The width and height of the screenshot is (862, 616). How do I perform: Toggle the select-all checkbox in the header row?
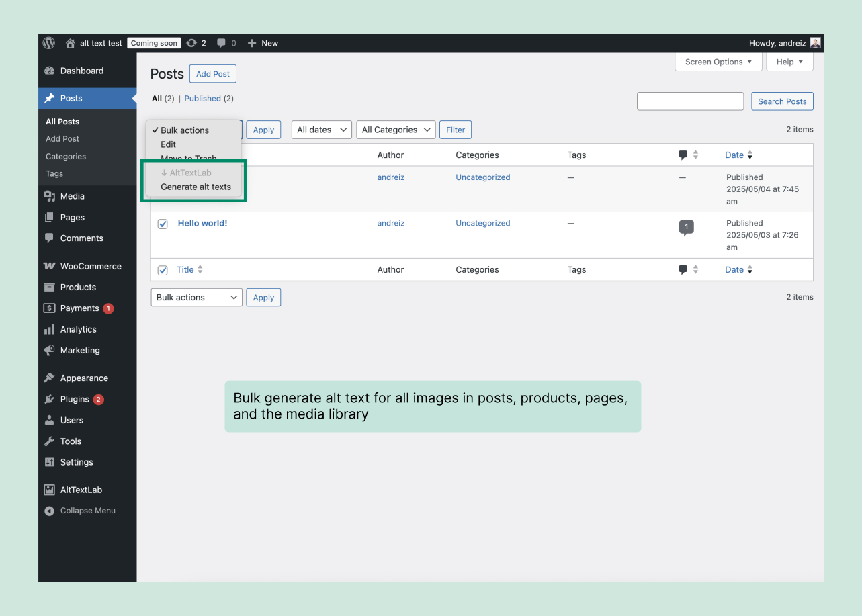click(x=162, y=155)
